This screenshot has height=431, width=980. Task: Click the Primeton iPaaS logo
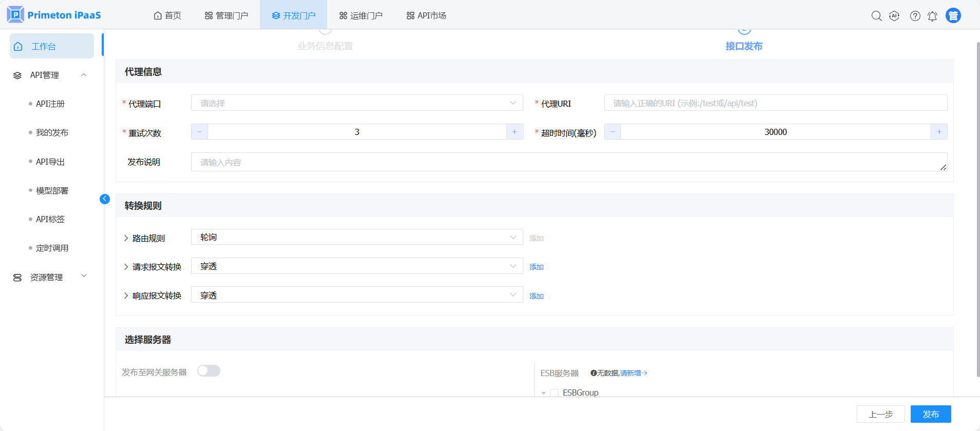click(54, 15)
